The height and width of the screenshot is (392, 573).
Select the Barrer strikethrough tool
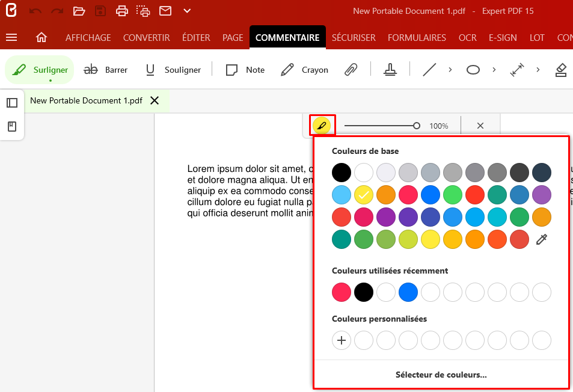106,70
